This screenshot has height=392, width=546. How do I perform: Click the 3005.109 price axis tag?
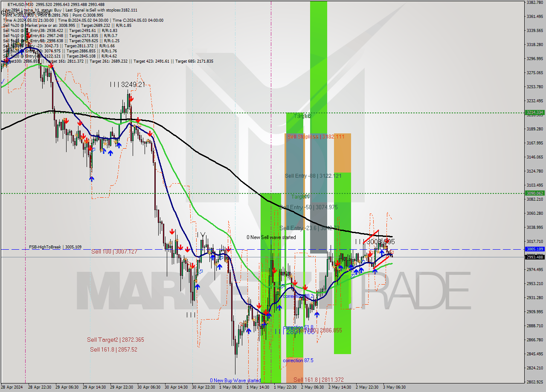click(x=534, y=249)
